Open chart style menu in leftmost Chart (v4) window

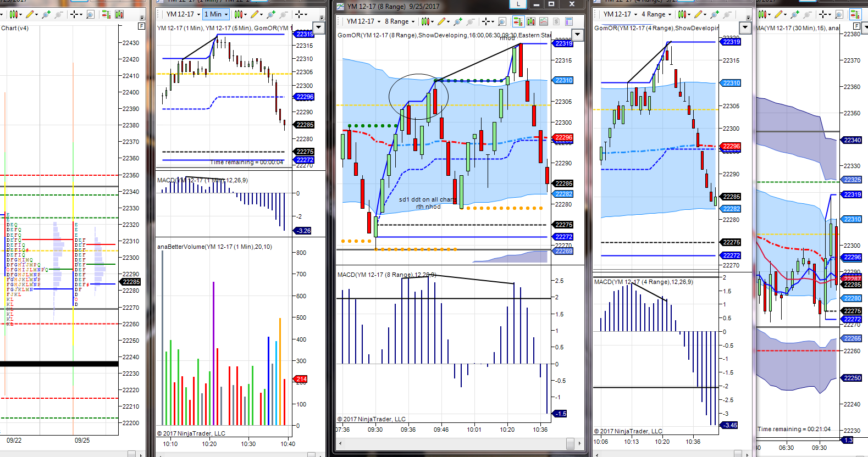click(15, 14)
